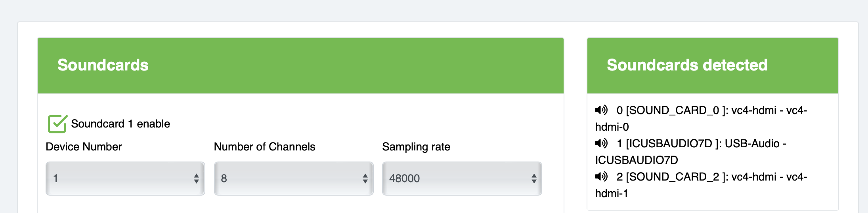Click the 'Device Number' field label
Image resolution: width=868 pixels, height=213 pixels.
84,147
